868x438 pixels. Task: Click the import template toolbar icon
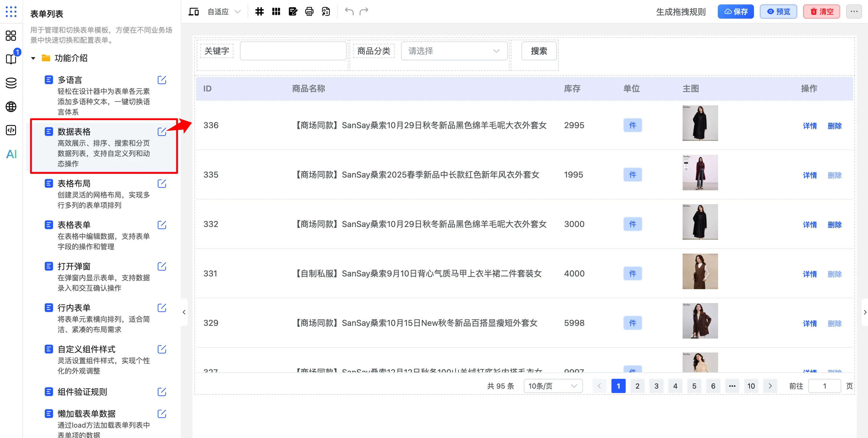325,11
